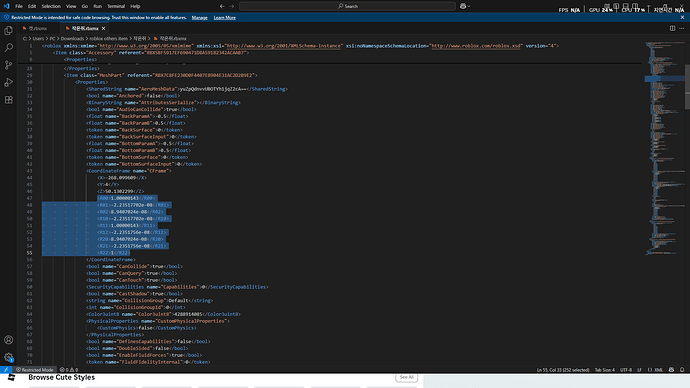690x388 pixels.
Task: Click the top Search command box
Action: [x=348, y=6]
